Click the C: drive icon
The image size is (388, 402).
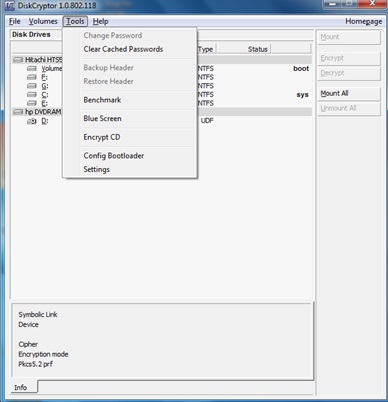[32, 94]
